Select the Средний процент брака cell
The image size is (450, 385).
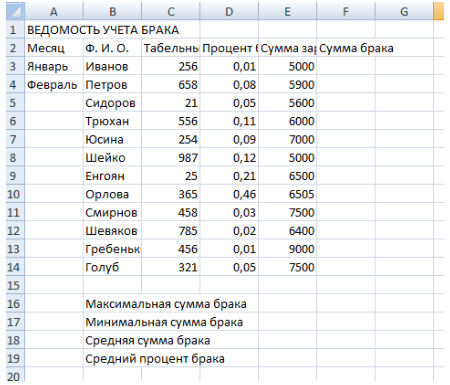(155, 358)
